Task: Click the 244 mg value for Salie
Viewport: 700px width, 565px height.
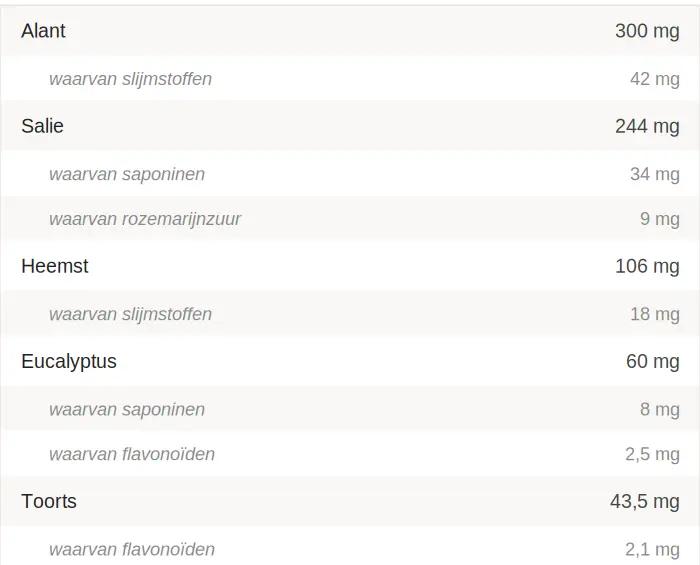Action: point(647,126)
